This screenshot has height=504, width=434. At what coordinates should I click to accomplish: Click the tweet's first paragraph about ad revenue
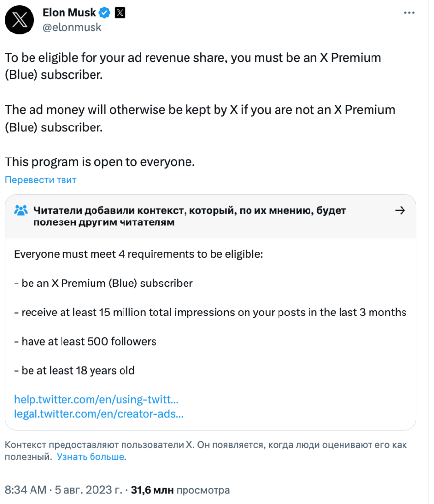coord(193,65)
